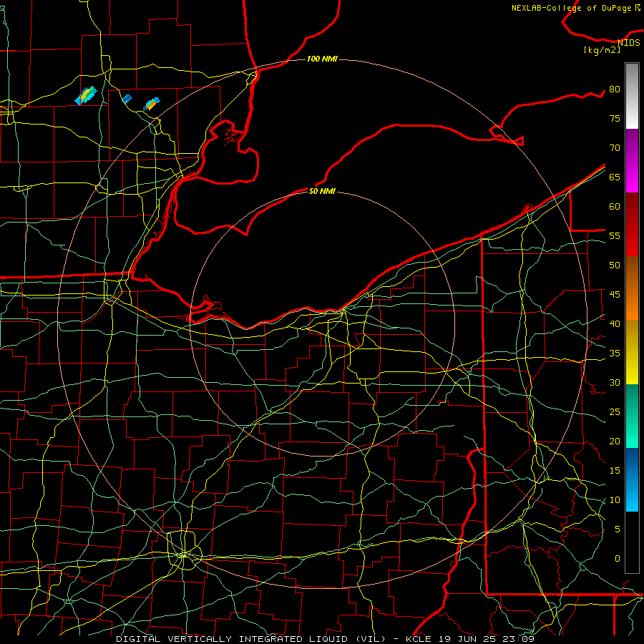Click the color scale value 60
This screenshot has width=644, height=644.
[615, 207]
